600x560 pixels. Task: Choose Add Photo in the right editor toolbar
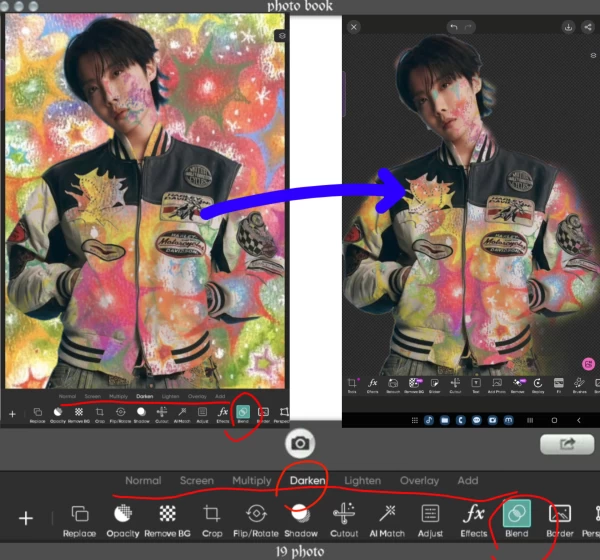click(x=497, y=385)
